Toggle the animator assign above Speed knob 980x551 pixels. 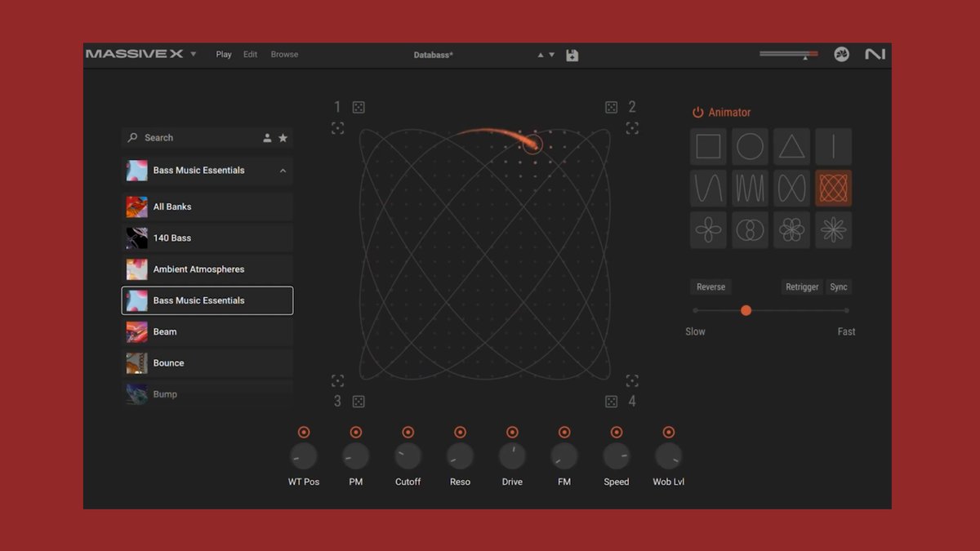pyautogui.click(x=617, y=432)
